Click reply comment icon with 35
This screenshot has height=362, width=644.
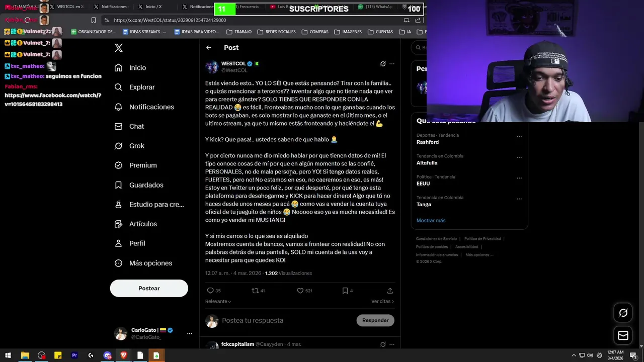click(x=210, y=291)
